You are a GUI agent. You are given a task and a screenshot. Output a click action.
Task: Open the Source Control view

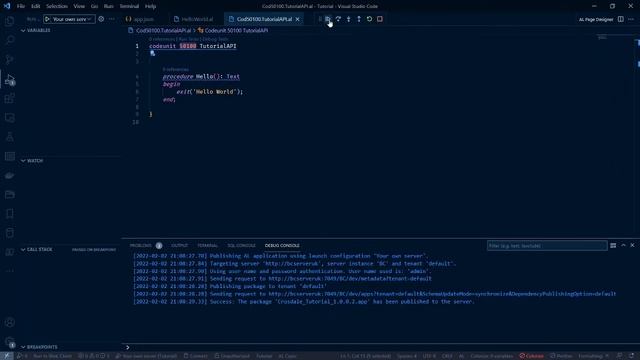[10, 59]
